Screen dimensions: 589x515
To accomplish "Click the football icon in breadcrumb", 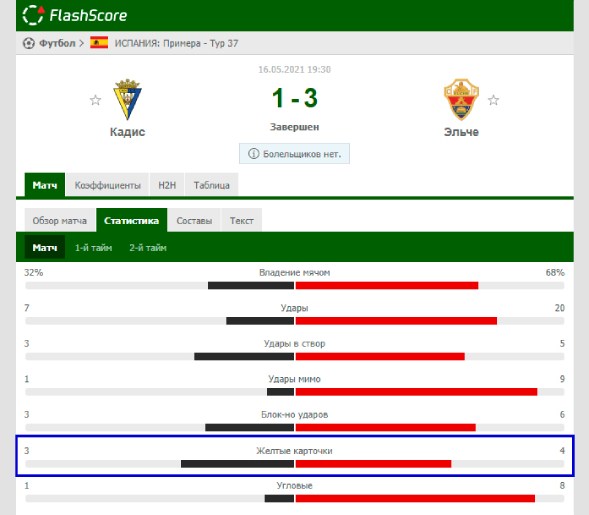I will pos(29,43).
